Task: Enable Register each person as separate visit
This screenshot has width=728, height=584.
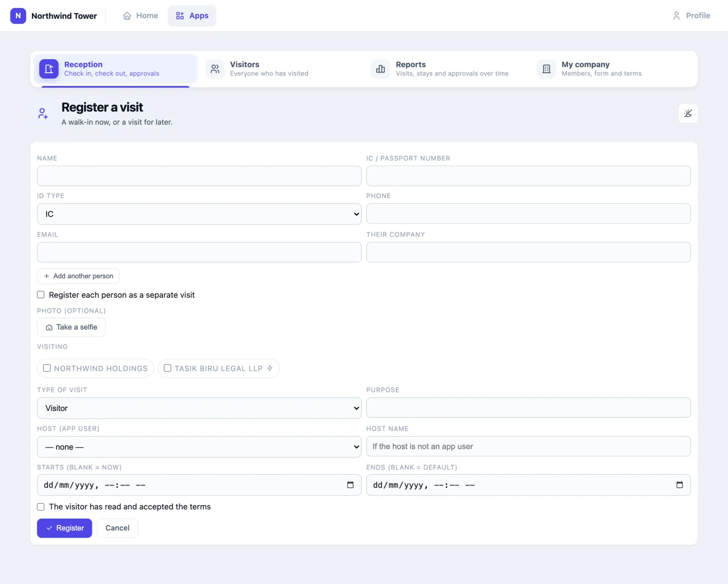Action: pos(41,295)
